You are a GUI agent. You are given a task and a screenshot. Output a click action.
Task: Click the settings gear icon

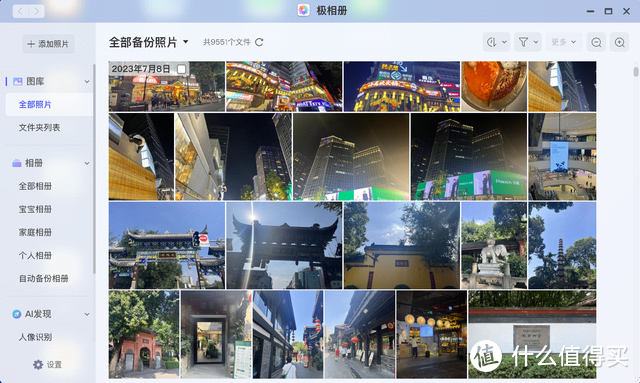click(x=38, y=364)
